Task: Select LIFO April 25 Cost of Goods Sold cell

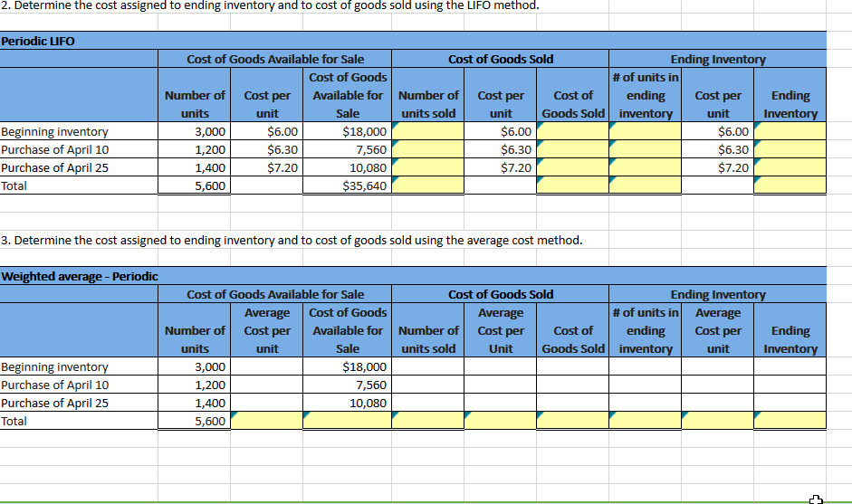Action: point(573,167)
